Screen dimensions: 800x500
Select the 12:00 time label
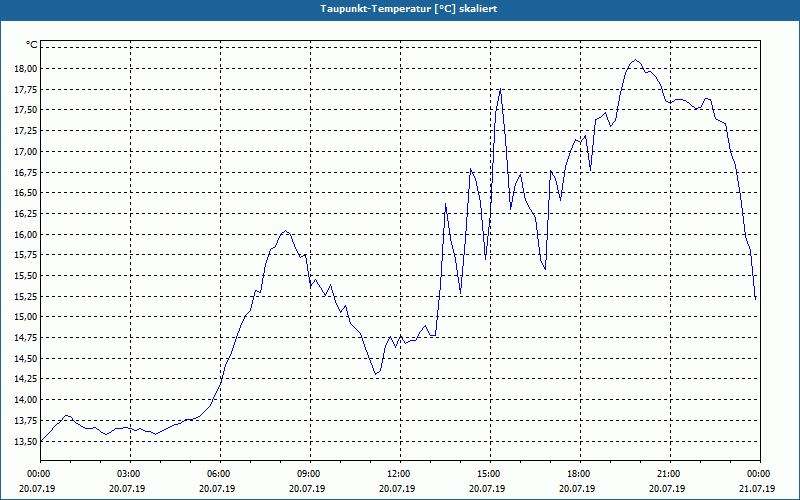400,474
